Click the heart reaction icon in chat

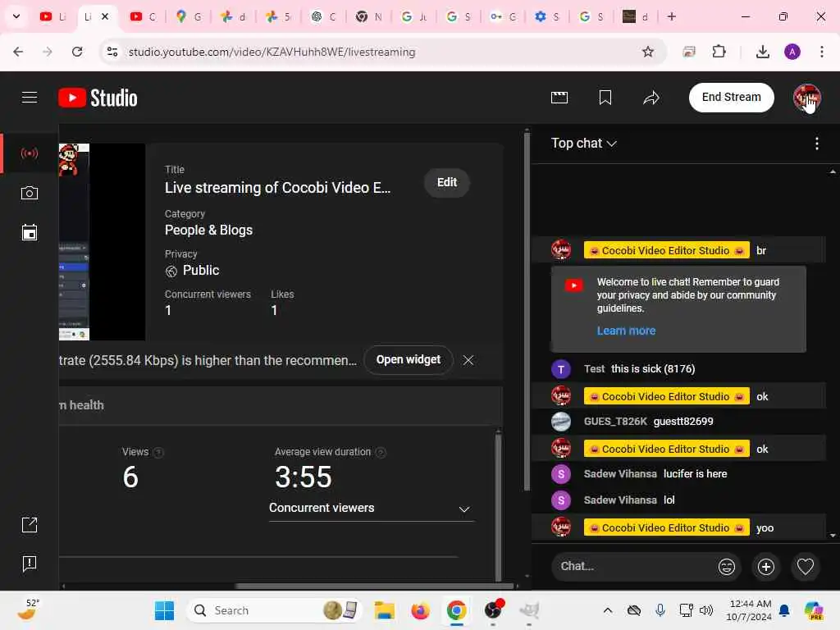(x=806, y=567)
